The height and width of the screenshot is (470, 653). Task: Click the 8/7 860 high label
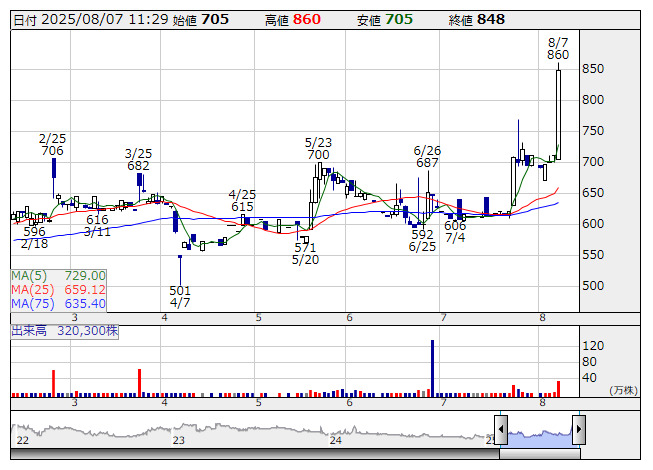pyautogui.click(x=558, y=49)
